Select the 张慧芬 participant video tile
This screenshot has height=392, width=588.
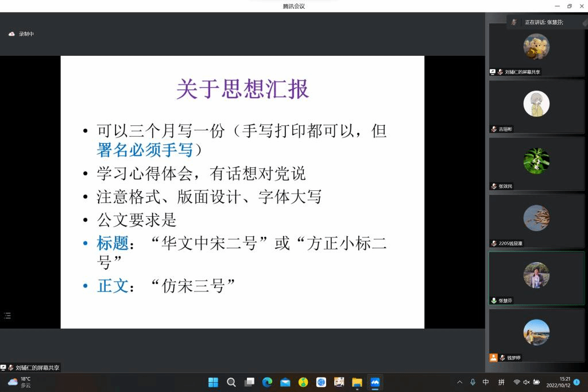pos(536,278)
